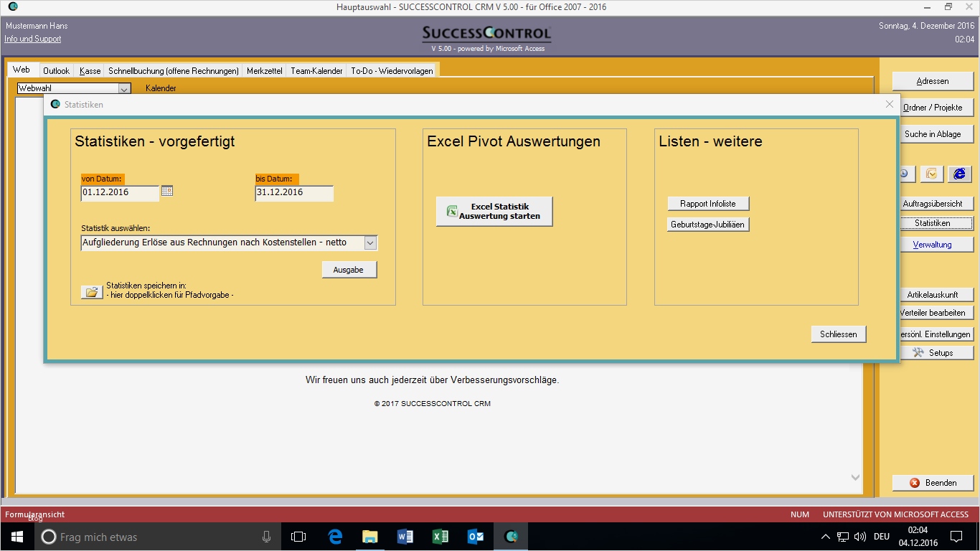Screen dimensions: 980x551
Task: Open the Info und Support link
Action: [33, 39]
